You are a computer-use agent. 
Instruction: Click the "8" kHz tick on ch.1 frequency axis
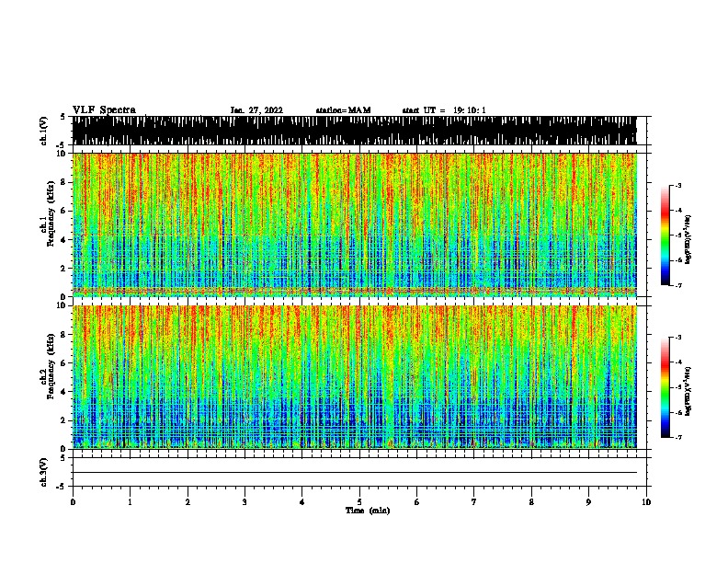[x=63, y=182]
